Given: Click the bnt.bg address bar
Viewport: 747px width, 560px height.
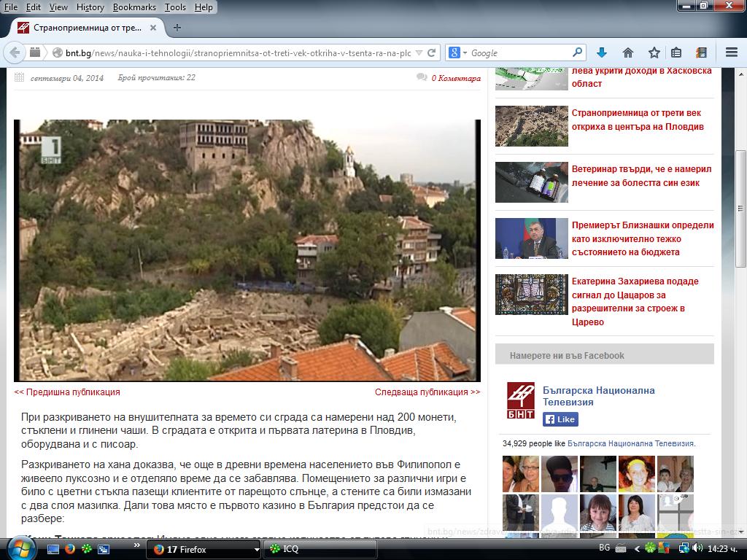Looking at the screenshot, I should [x=239, y=52].
